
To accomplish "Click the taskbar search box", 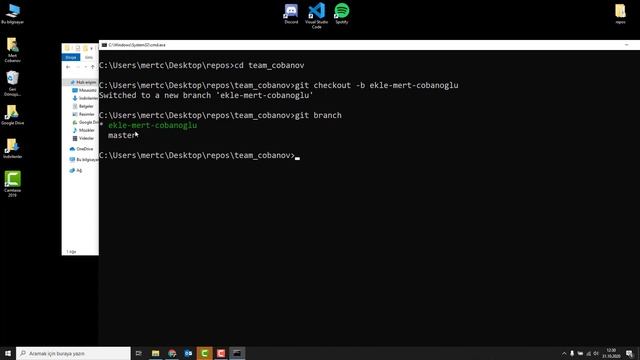I will [73, 353].
